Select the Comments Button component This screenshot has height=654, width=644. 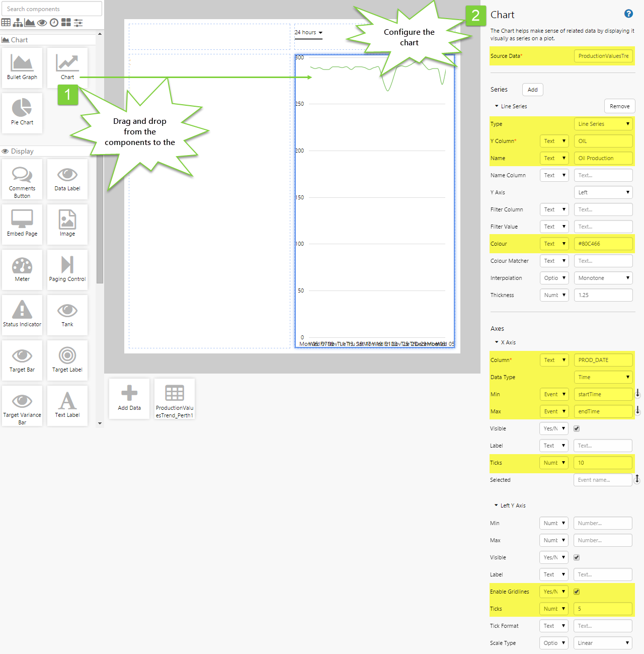click(x=22, y=179)
